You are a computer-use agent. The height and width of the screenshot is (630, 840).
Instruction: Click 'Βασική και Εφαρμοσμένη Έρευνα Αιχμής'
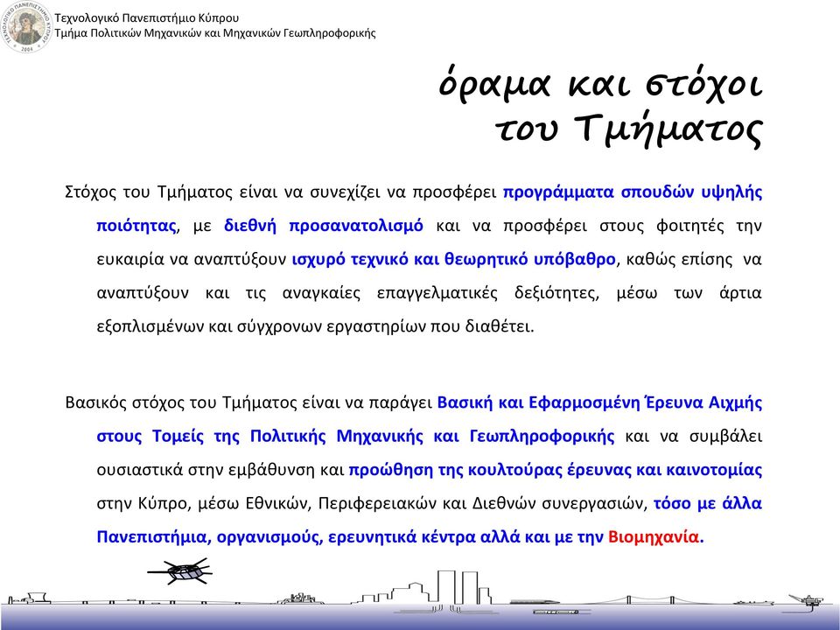(x=600, y=402)
